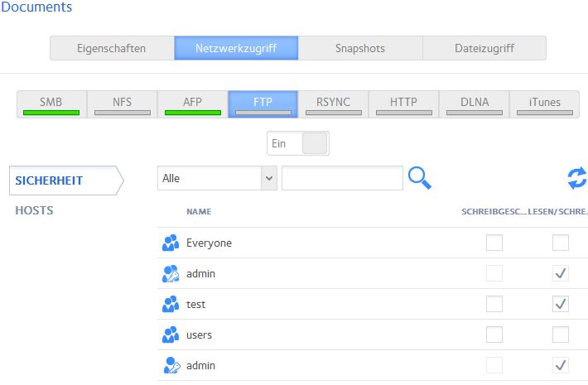Click the last admin user icon

click(x=171, y=365)
